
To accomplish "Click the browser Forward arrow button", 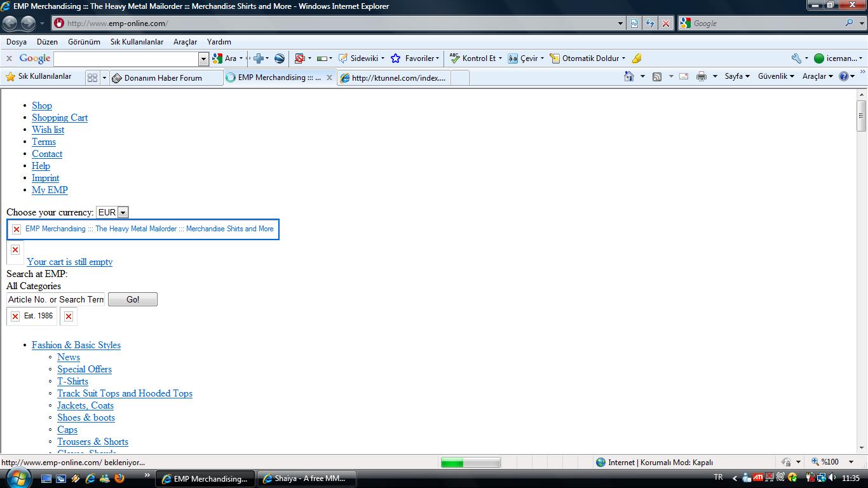I will [28, 24].
